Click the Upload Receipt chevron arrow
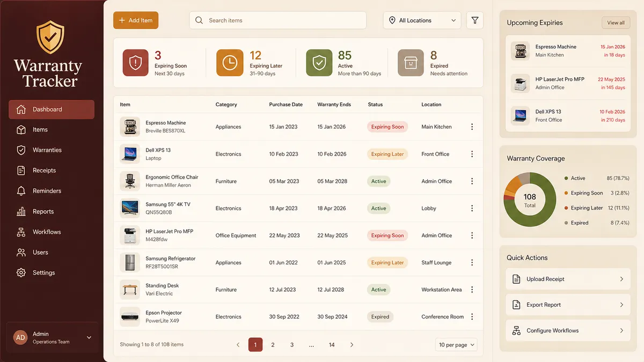 [x=621, y=279]
